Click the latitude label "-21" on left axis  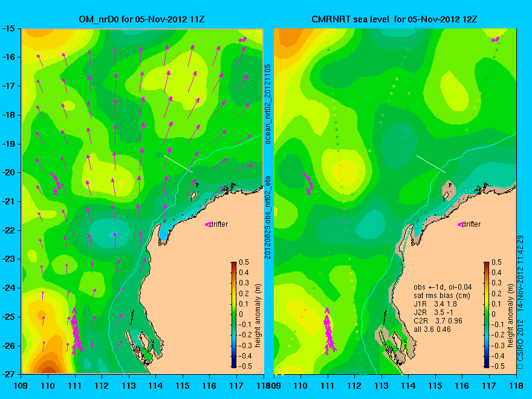pyautogui.click(x=8, y=201)
